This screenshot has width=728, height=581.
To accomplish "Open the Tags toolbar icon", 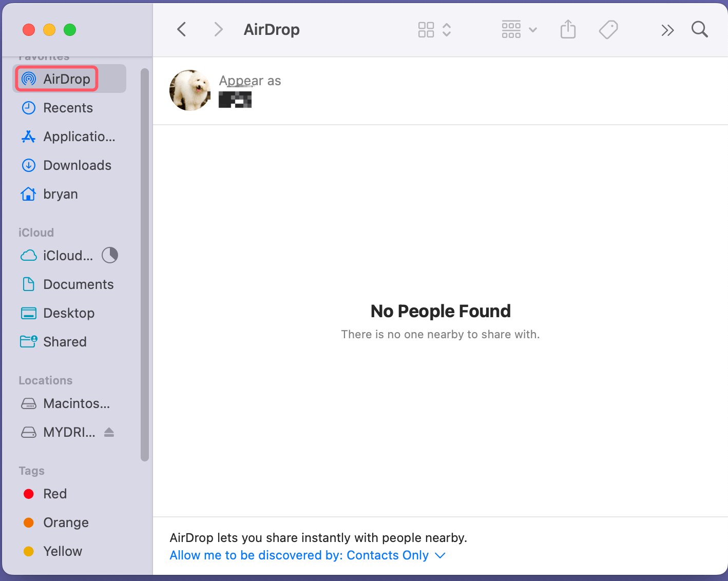I will click(608, 29).
